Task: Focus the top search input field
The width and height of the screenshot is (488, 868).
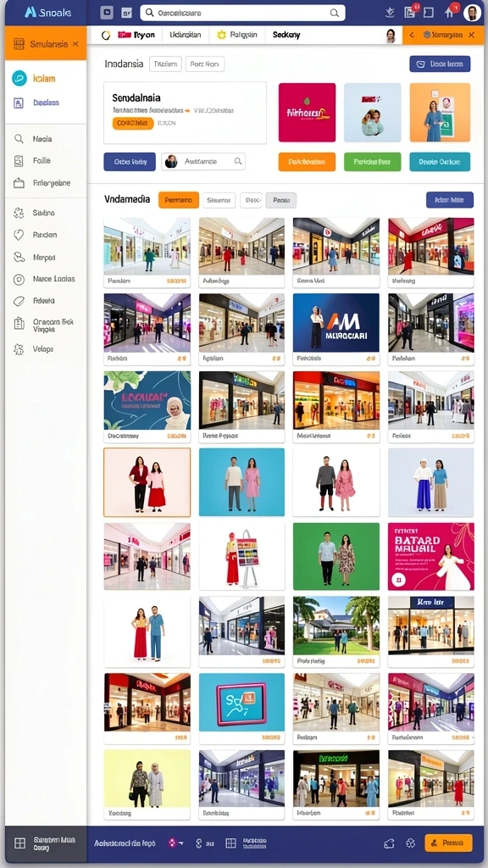Action: pyautogui.click(x=243, y=13)
